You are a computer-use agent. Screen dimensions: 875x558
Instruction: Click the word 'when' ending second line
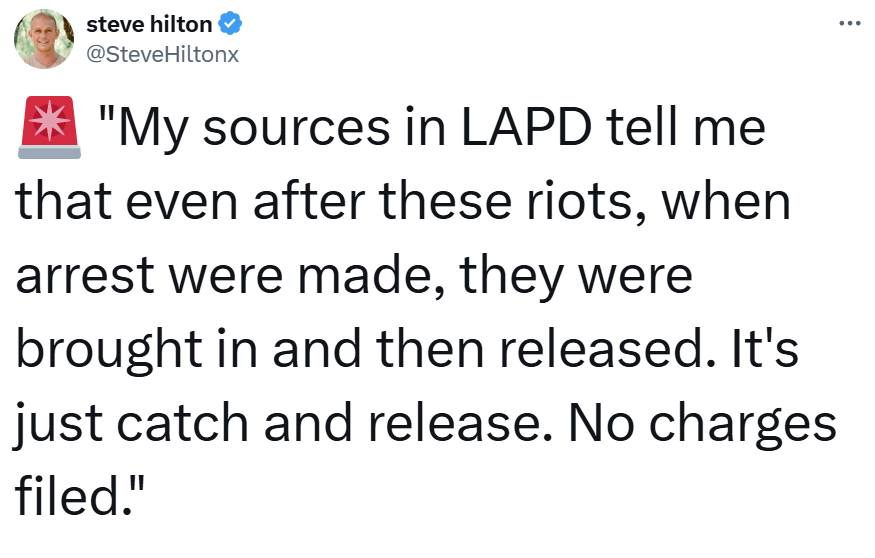click(725, 201)
